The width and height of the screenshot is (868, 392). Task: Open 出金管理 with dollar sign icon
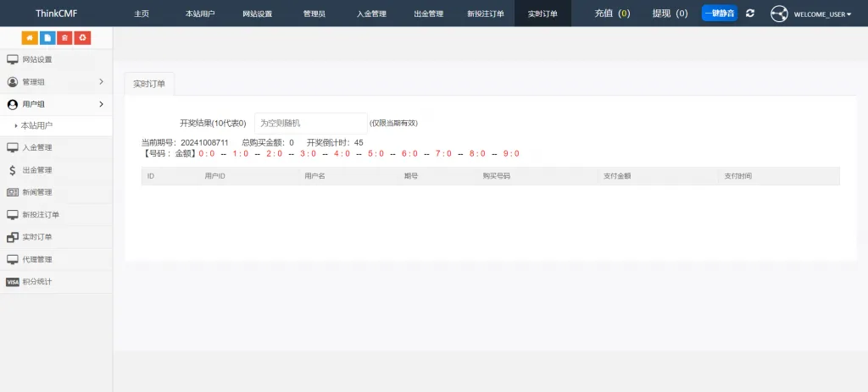pos(36,170)
